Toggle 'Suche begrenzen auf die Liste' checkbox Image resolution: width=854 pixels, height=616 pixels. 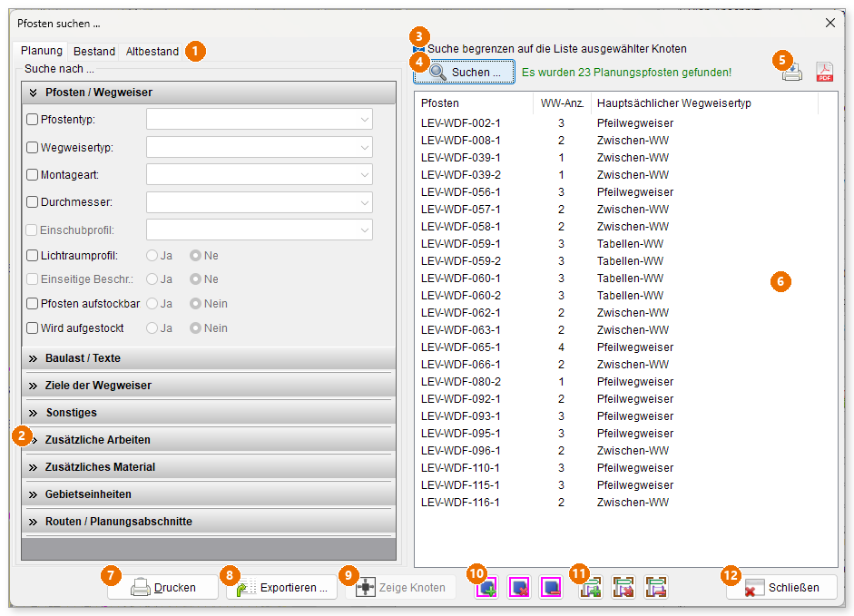point(418,49)
